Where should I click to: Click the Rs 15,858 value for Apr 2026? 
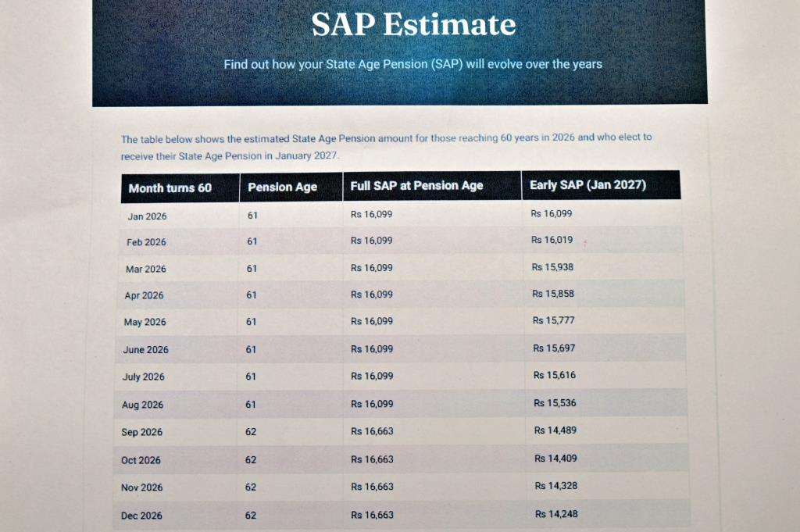pos(553,294)
